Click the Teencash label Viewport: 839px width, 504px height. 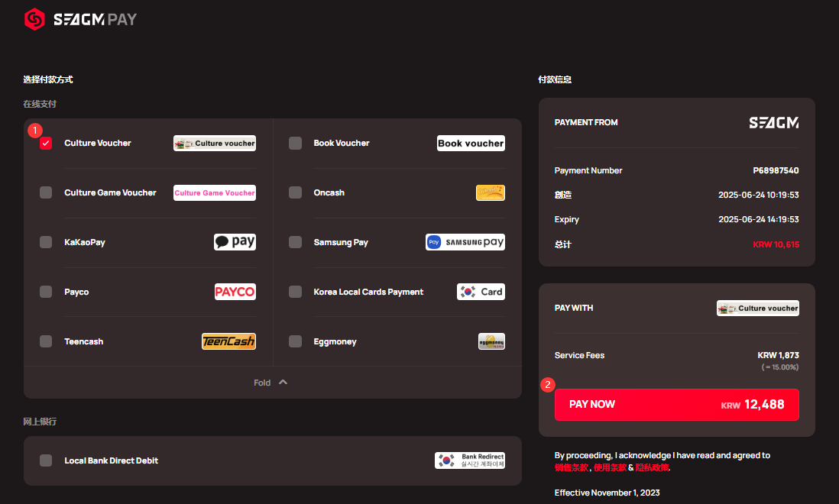click(x=84, y=341)
